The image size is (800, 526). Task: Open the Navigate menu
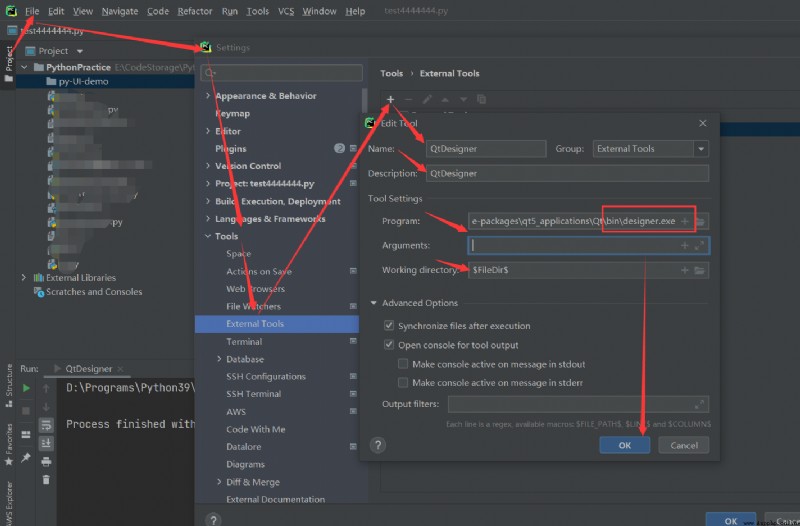(120, 11)
